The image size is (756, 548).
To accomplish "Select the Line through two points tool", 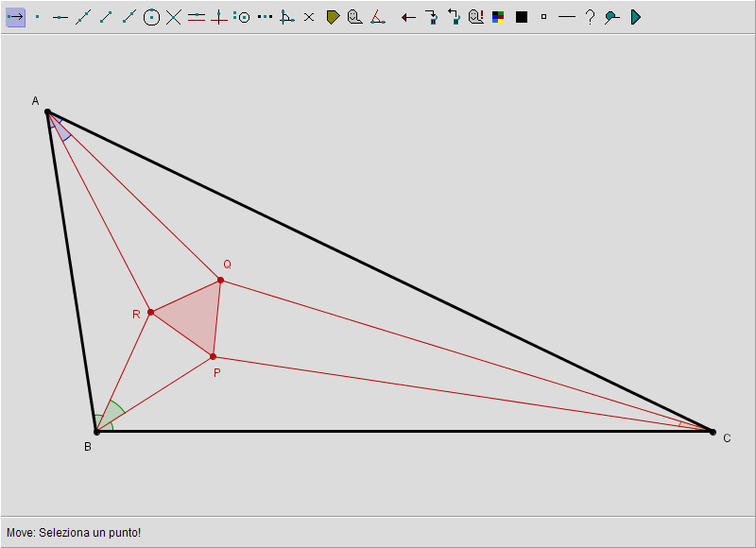I will coord(83,17).
